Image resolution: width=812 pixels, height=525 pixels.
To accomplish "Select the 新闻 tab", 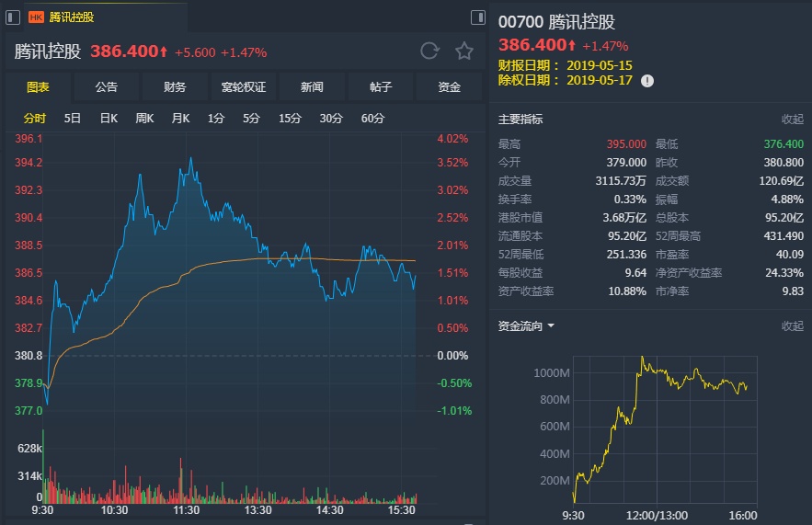I will click(x=312, y=87).
